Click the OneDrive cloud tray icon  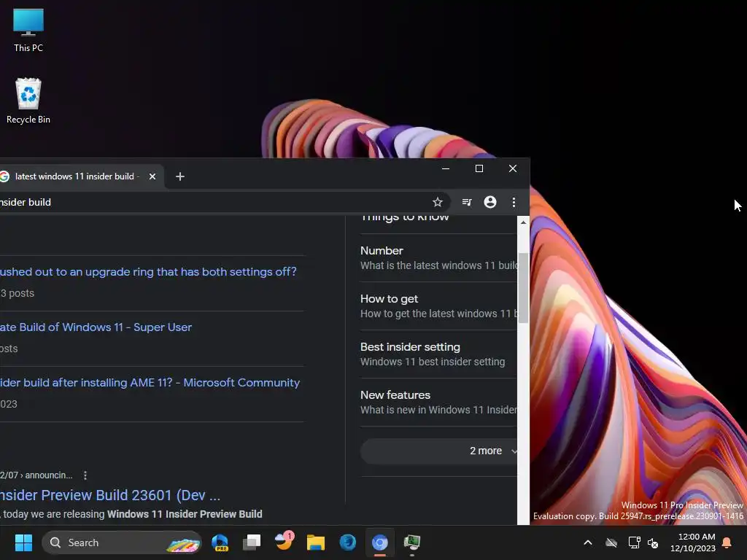(611, 542)
